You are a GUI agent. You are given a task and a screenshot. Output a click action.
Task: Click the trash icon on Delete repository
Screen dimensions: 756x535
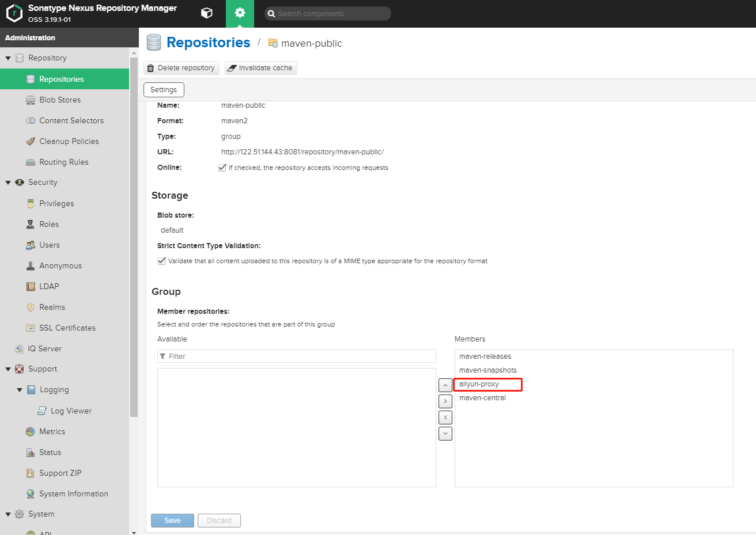[x=151, y=68]
